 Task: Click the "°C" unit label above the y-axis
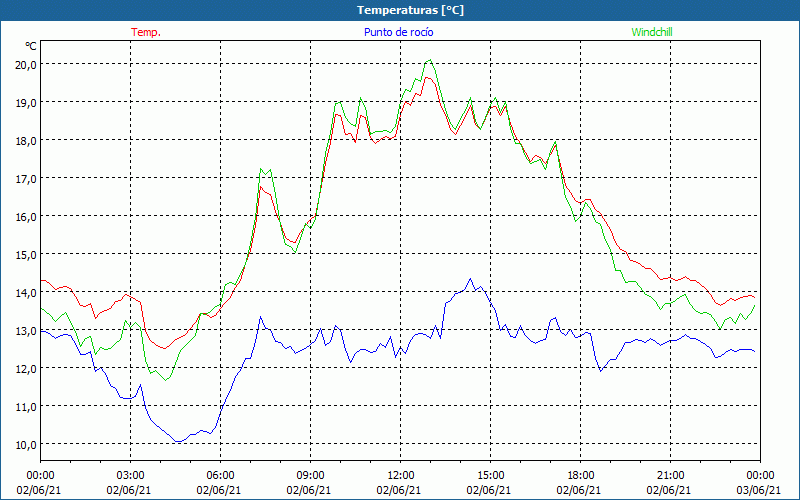pyautogui.click(x=31, y=46)
